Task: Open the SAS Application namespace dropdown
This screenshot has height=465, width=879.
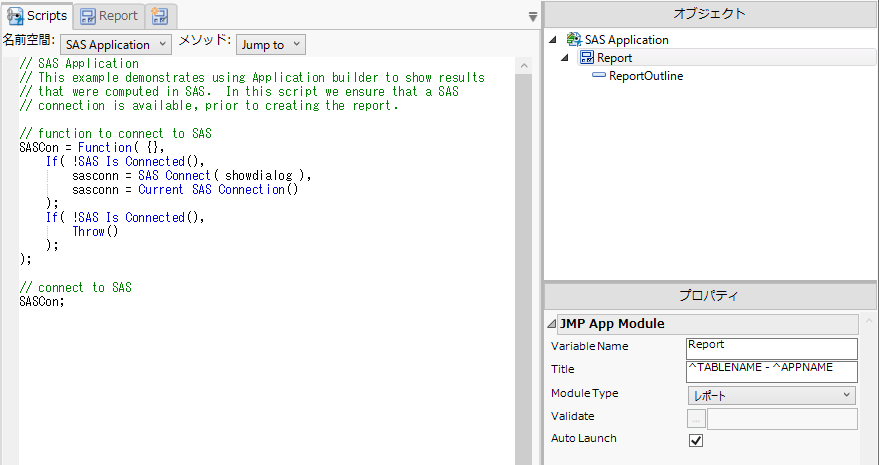Action: (x=118, y=45)
